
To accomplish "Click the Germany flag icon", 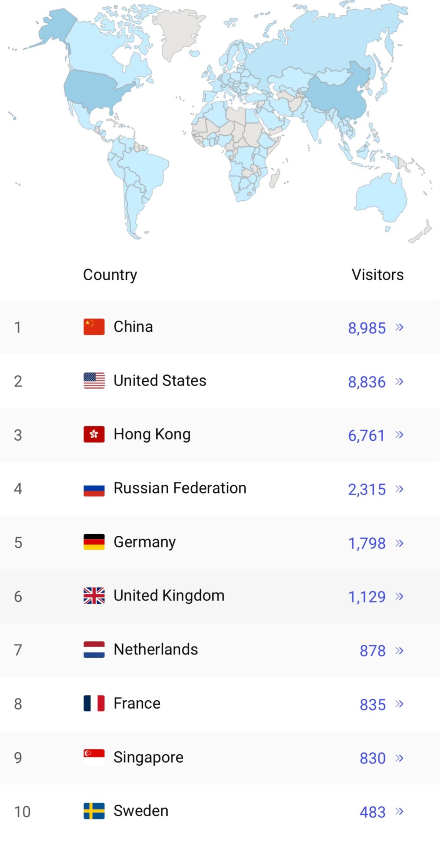I will [94, 542].
